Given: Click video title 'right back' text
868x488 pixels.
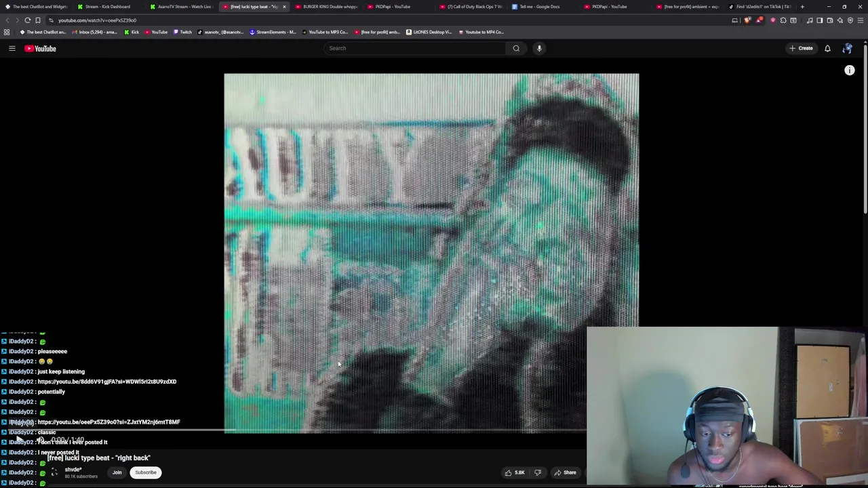Looking at the screenshot, I should pyautogui.click(x=133, y=457).
